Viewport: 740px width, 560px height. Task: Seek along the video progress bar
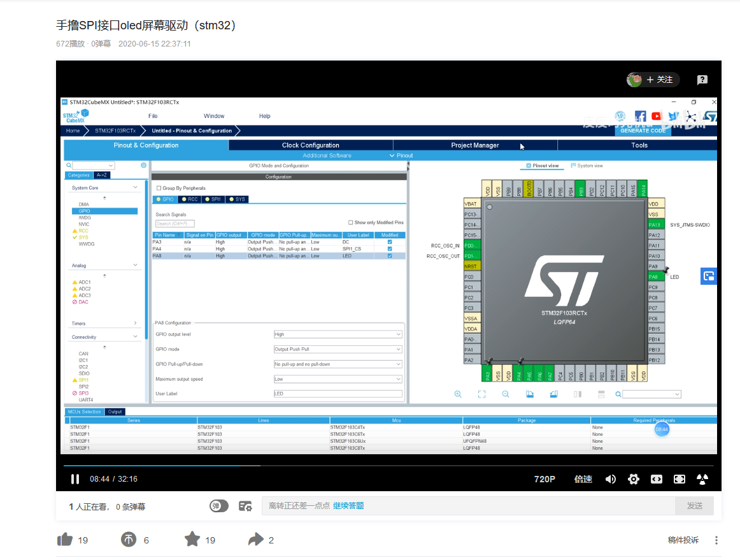click(388, 466)
